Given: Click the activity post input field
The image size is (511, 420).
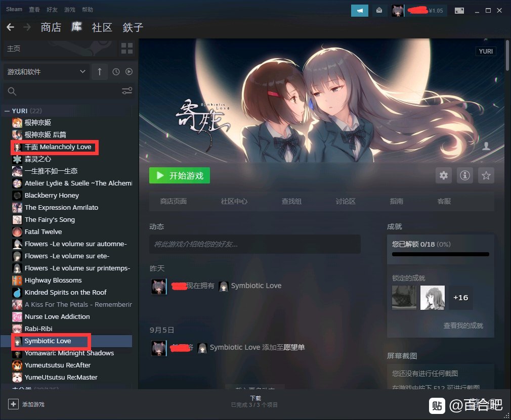Looking at the screenshot, I should (x=255, y=244).
